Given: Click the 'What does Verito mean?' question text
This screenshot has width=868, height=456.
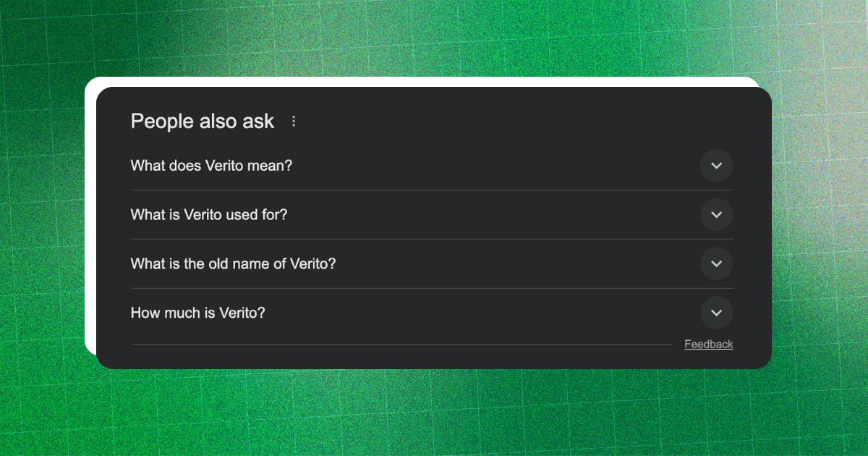Looking at the screenshot, I should 211,166.
